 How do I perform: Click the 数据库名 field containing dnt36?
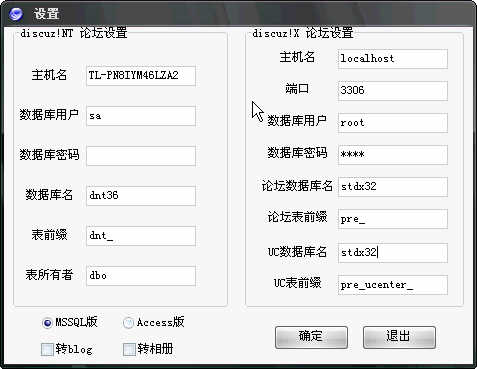point(141,196)
